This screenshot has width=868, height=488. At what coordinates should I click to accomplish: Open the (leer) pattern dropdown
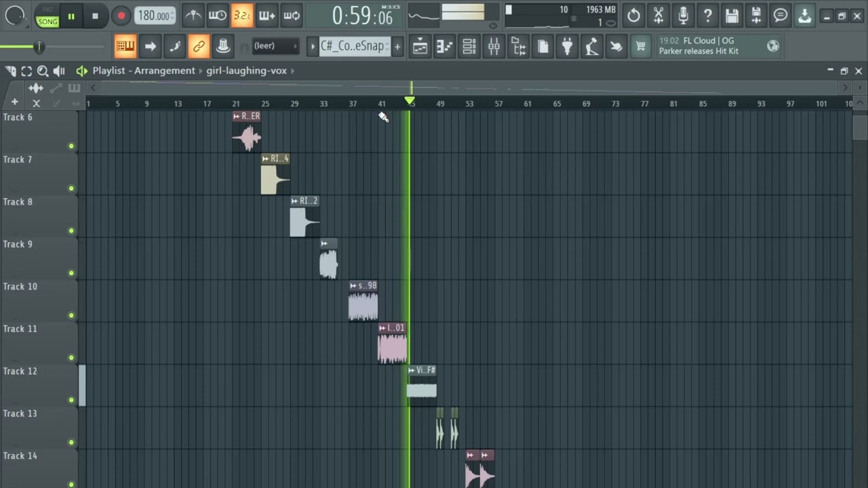(x=275, y=46)
